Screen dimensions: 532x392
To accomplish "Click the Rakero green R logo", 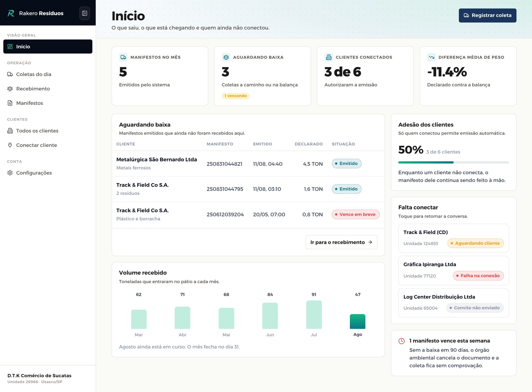I will [11, 13].
